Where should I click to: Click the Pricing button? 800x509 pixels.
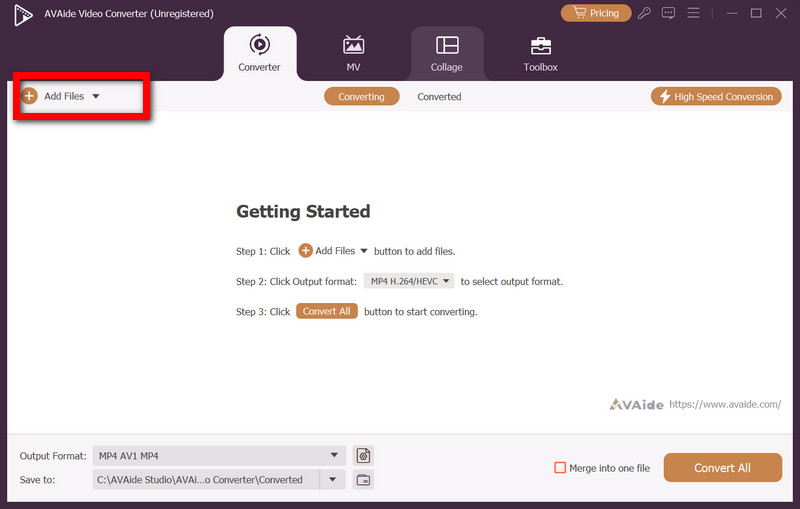tap(596, 13)
